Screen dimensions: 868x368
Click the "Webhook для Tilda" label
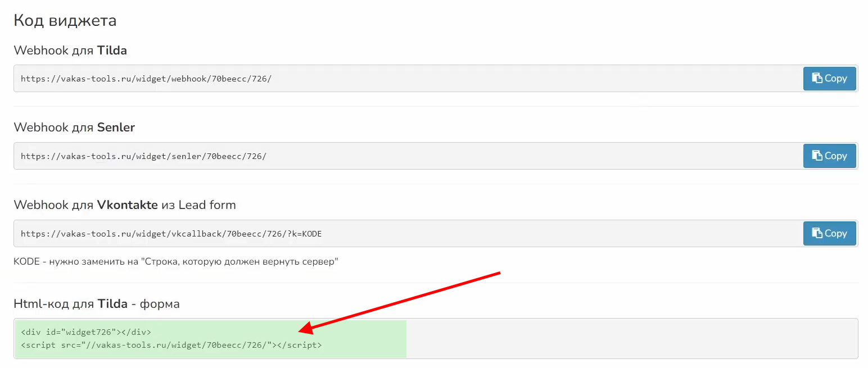tap(70, 51)
